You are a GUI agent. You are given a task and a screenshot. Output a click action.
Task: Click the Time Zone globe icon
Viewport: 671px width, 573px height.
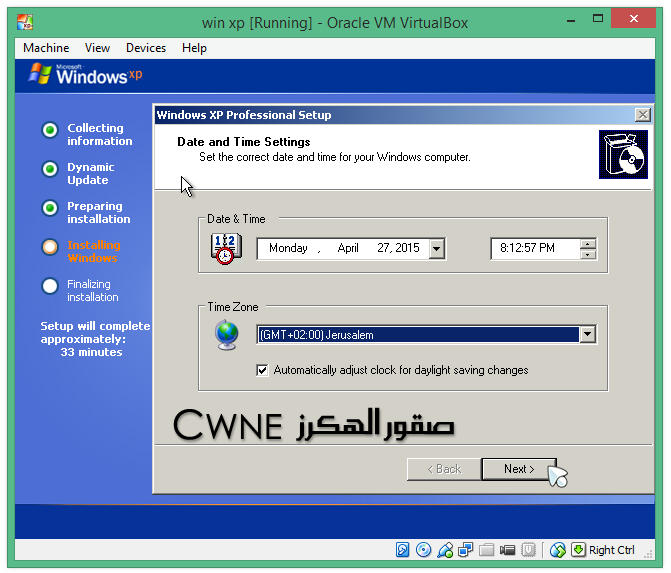[226, 335]
